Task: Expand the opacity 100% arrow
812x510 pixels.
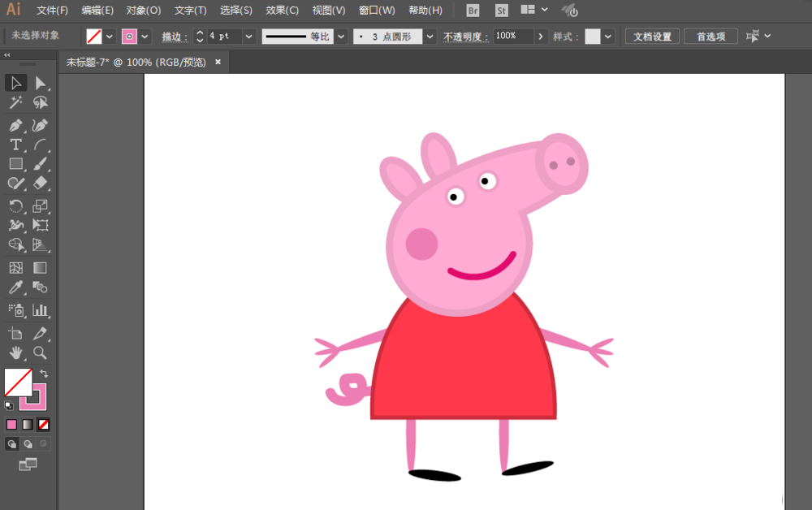Action: pos(541,37)
